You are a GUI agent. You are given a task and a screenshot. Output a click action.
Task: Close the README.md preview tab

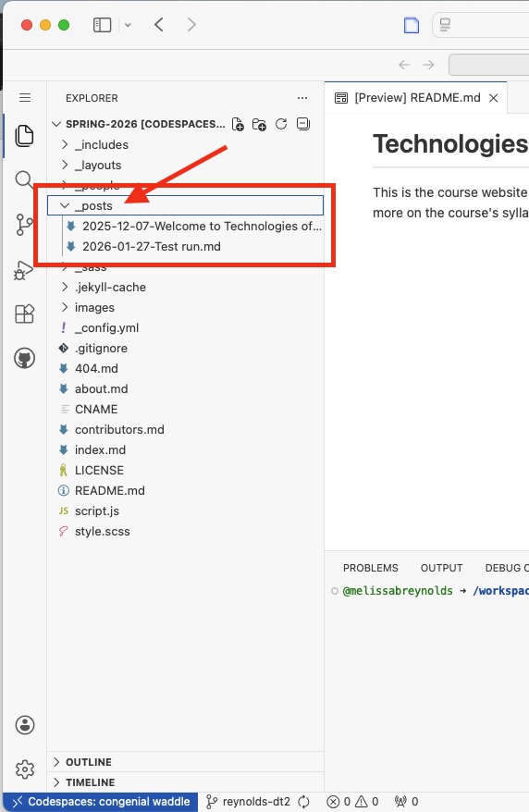(494, 98)
